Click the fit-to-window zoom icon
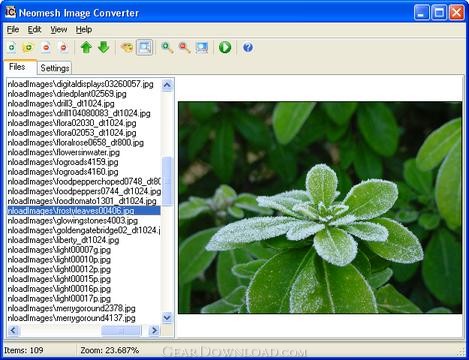The width and height of the screenshot is (469, 360). (x=202, y=48)
